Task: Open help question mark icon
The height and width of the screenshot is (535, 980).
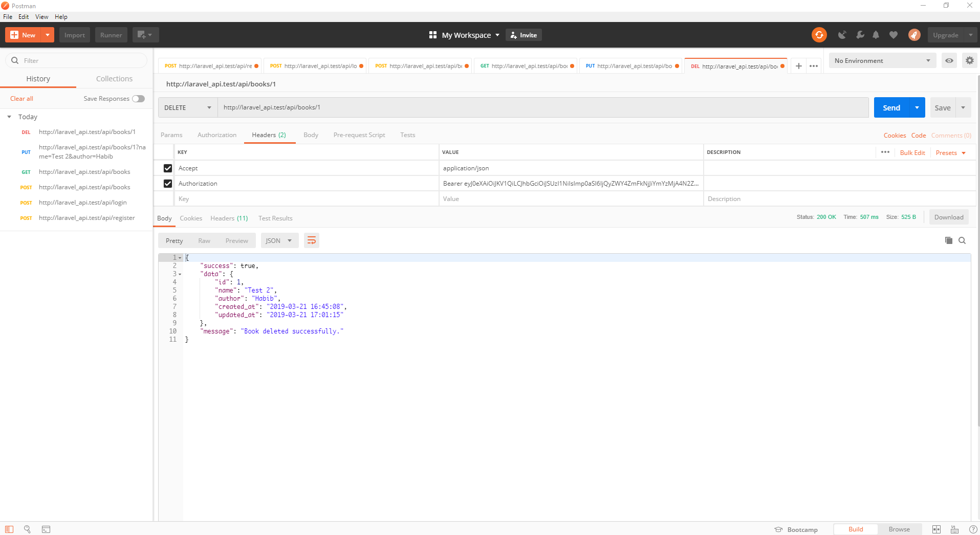Action: (973, 529)
